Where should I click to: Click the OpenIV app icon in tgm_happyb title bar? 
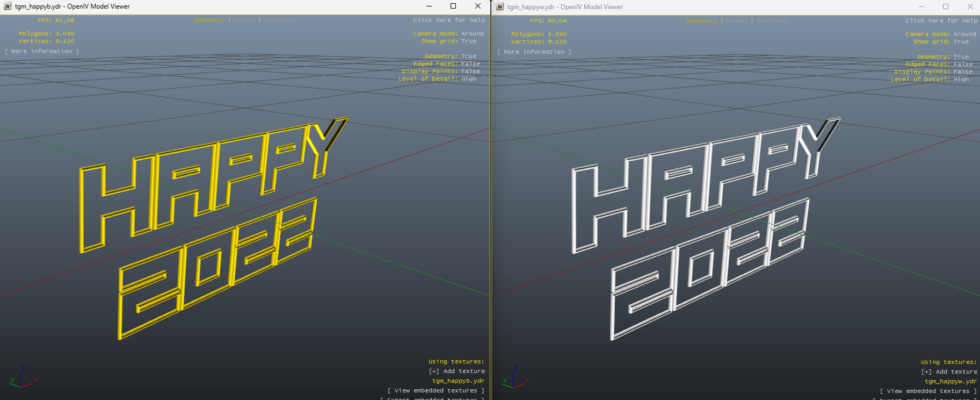(x=8, y=6)
